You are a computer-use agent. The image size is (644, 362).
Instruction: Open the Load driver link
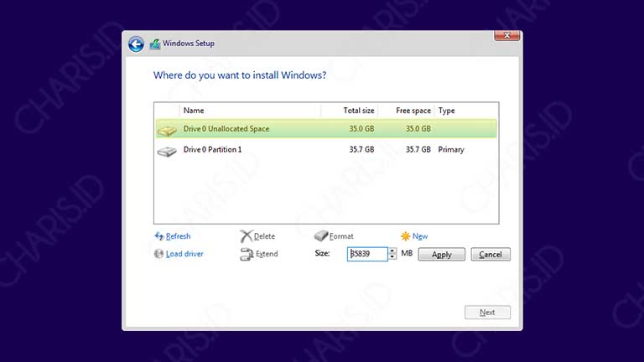click(184, 254)
